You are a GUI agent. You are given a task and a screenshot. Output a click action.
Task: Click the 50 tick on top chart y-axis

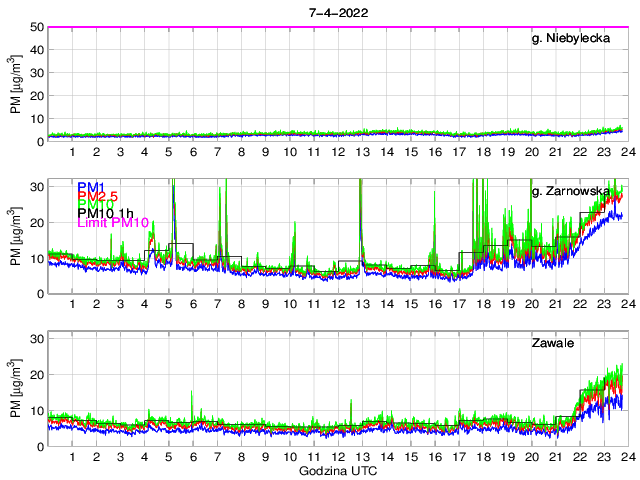coord(34,27)
